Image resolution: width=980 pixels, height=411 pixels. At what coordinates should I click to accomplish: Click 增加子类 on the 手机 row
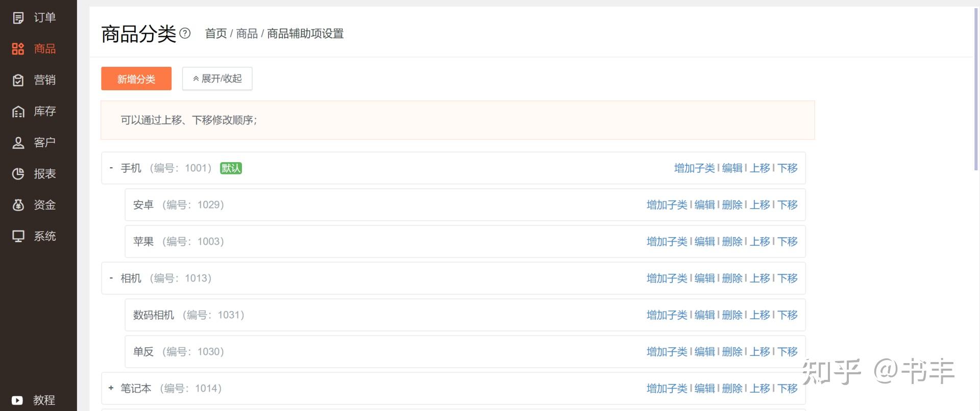tap(695, 168)
